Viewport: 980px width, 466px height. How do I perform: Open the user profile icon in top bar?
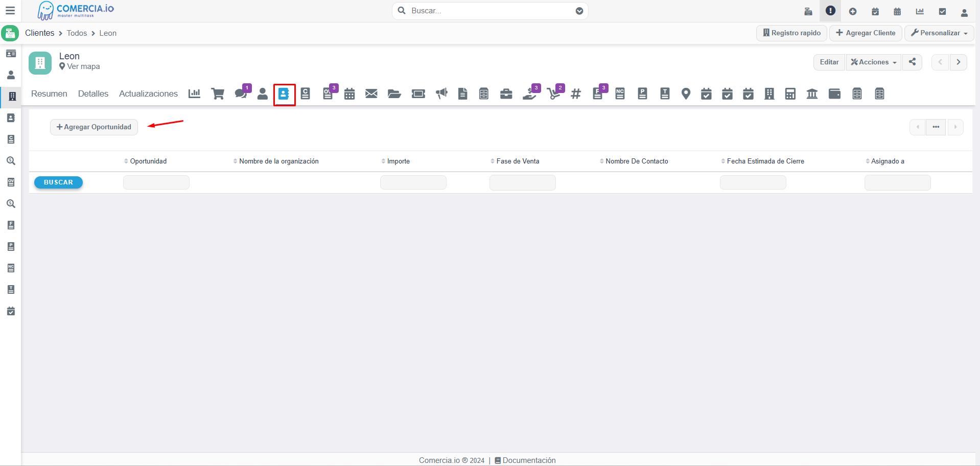(964, 12)
